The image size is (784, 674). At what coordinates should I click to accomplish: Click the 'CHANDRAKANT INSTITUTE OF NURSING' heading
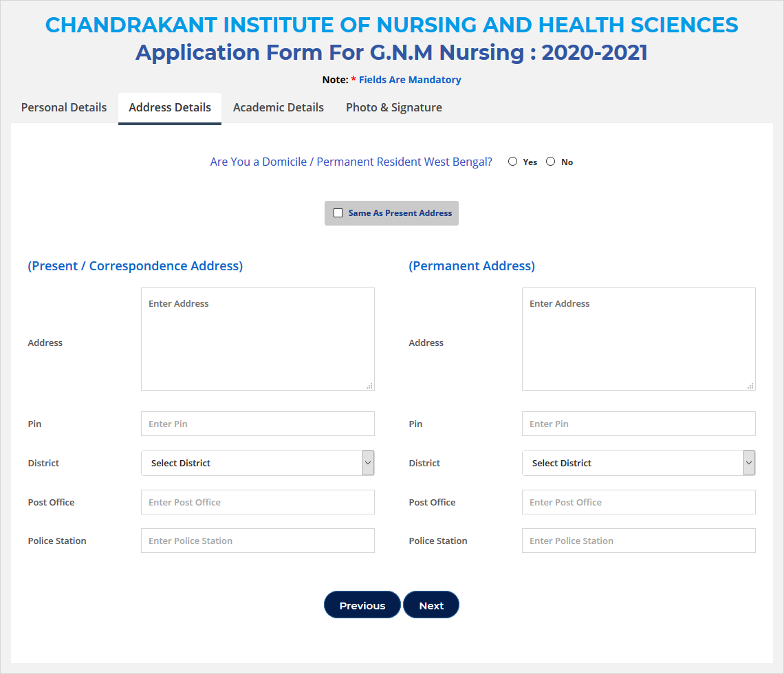pyautogui.click(x=391, y=25)
